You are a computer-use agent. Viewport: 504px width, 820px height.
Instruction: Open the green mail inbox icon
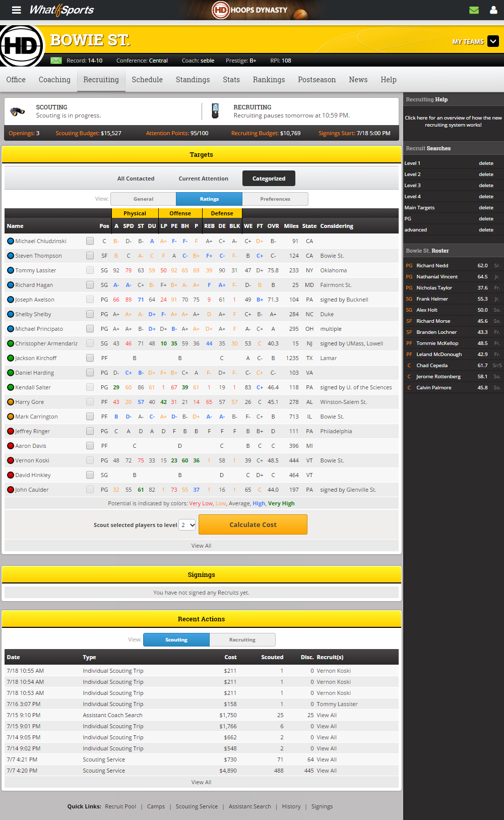(x=474, y=10)
